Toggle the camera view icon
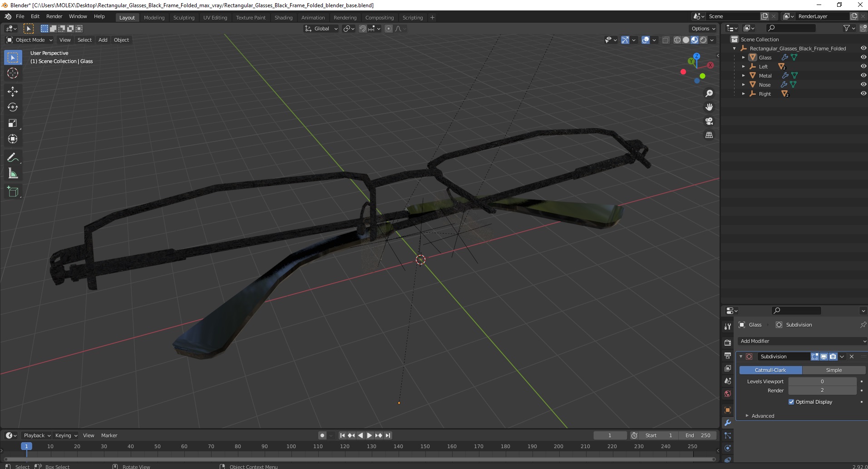This screenshot has width=868, height=469. coord(709,121)
